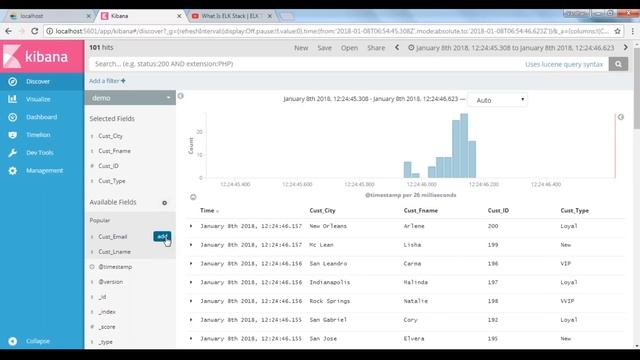Open the Visualize section icon

point(13,99)
